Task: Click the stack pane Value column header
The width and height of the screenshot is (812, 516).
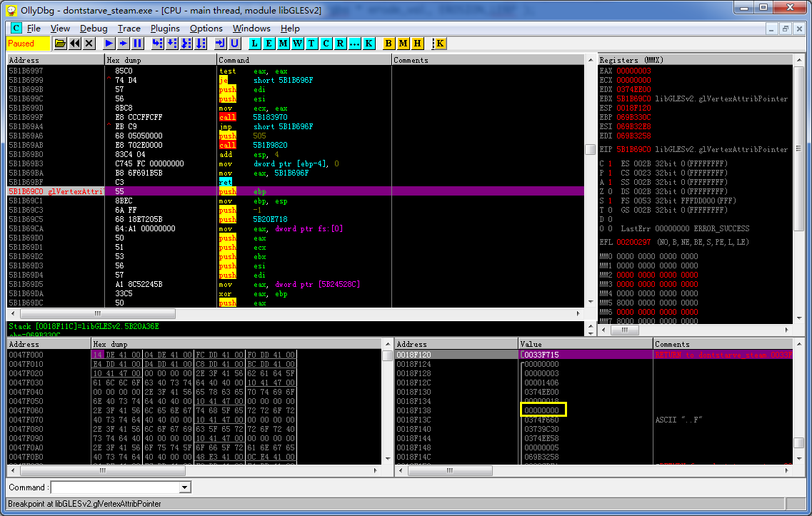Action: [586, 344]
